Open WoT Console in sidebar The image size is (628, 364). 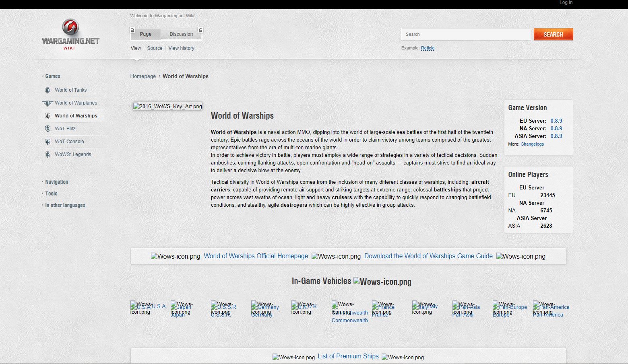pyautogui.click(x=70, y=142)
